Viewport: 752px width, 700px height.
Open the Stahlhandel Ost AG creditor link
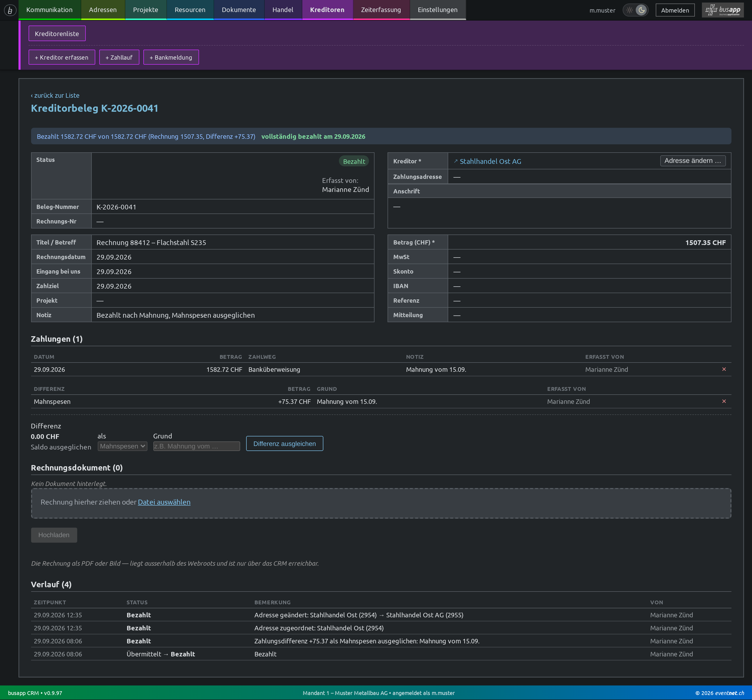click(x=490, y=162)
